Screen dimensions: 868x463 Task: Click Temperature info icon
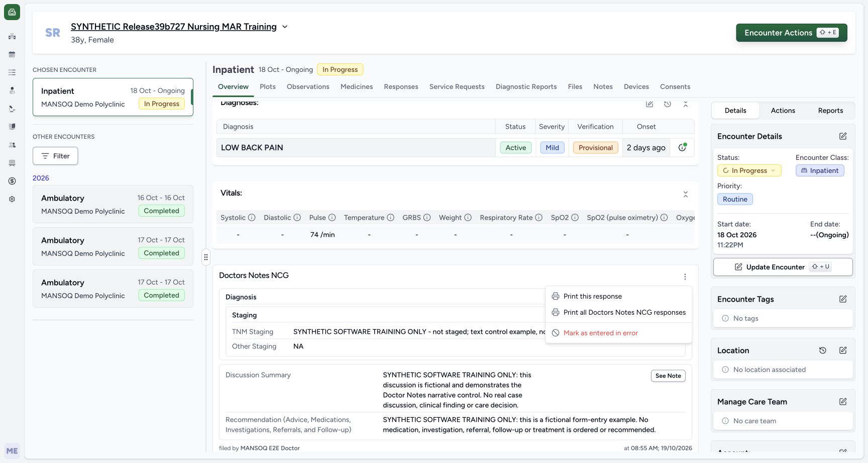tap(390, 218)
